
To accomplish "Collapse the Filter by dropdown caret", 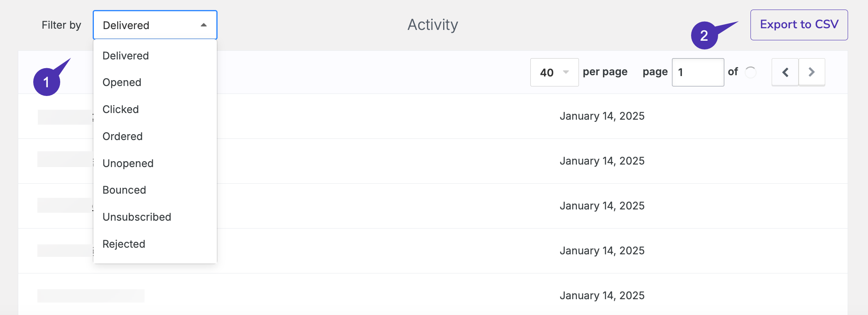I will pos(204,25).
